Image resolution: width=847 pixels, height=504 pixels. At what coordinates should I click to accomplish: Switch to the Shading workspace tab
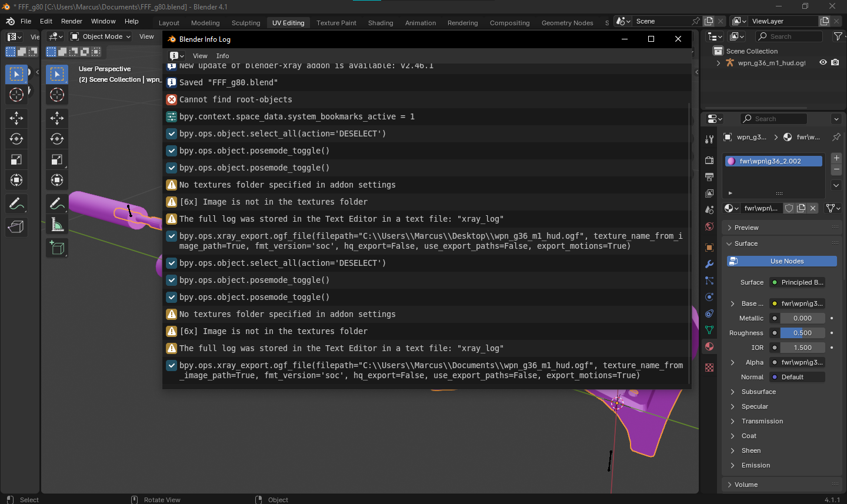(x=380, y=23)
